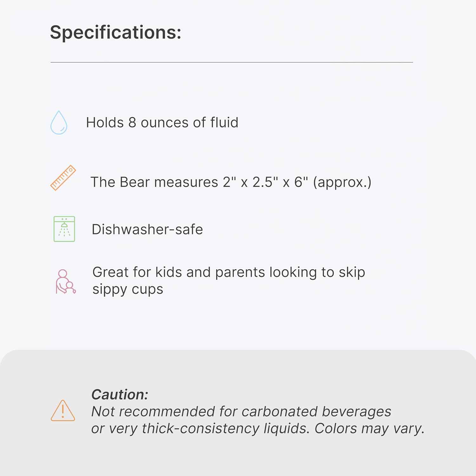Select the 'Dishwasher-safe' label
This screenshot has width=476, height=476.
point(147,229)
